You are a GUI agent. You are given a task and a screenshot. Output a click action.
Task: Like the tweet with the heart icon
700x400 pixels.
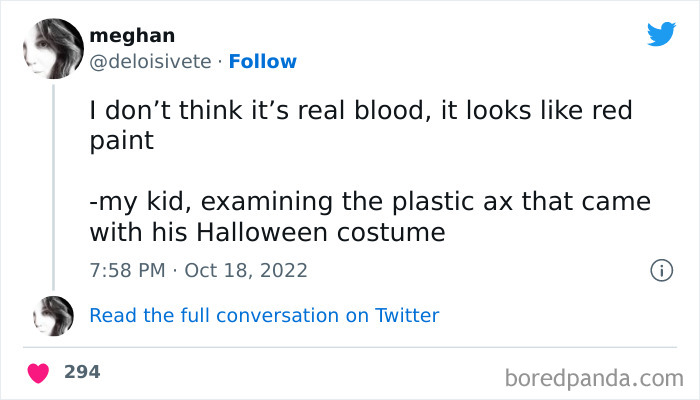[39, 372]
